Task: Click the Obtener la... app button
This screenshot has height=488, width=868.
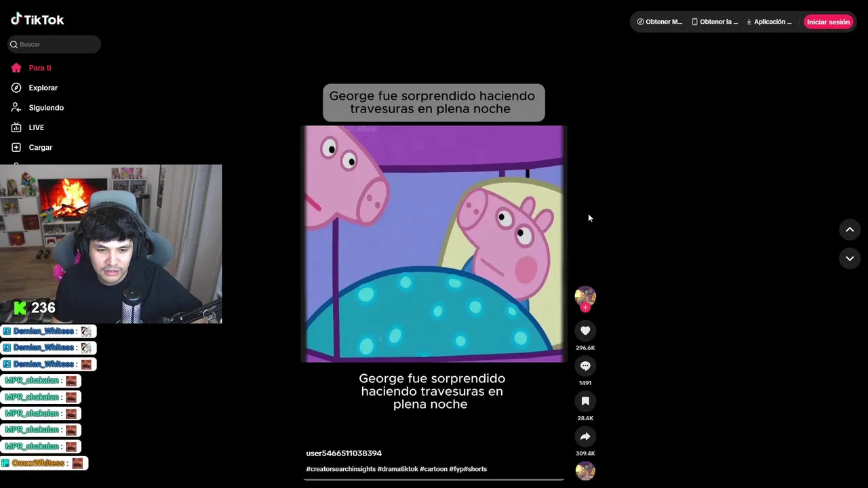Action: coord(715,22)
